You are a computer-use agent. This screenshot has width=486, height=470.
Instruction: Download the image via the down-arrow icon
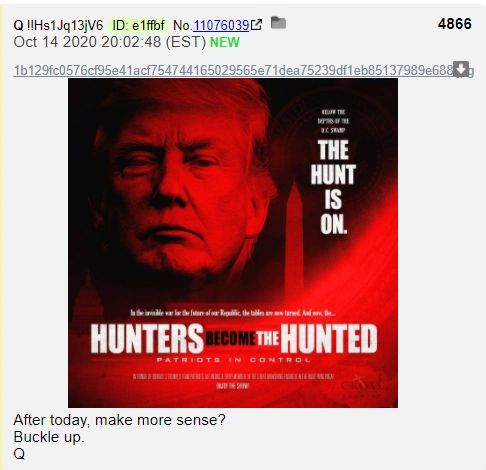461,69
